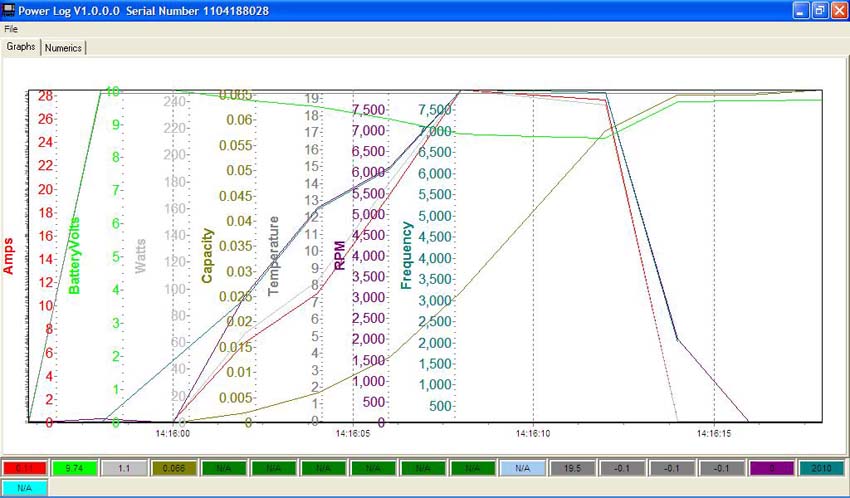Click the olive Capacity axis label

(207, 256)
